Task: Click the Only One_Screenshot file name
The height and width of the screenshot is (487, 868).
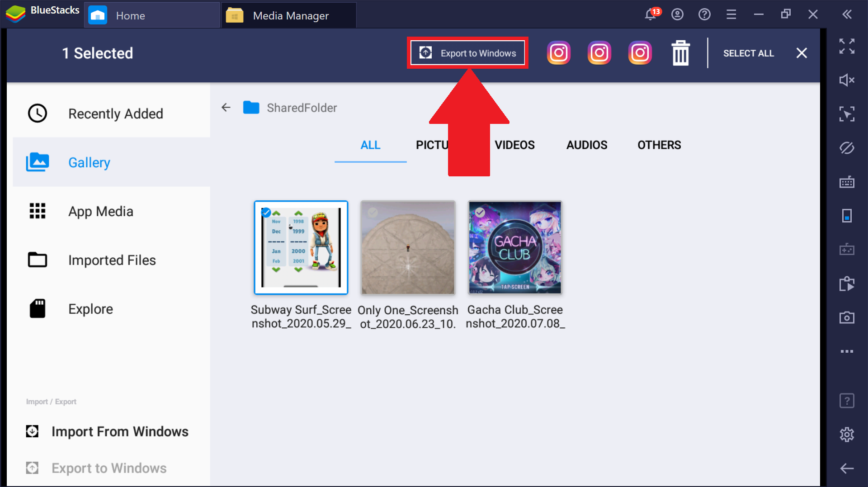Action: (x=408, y=317)
